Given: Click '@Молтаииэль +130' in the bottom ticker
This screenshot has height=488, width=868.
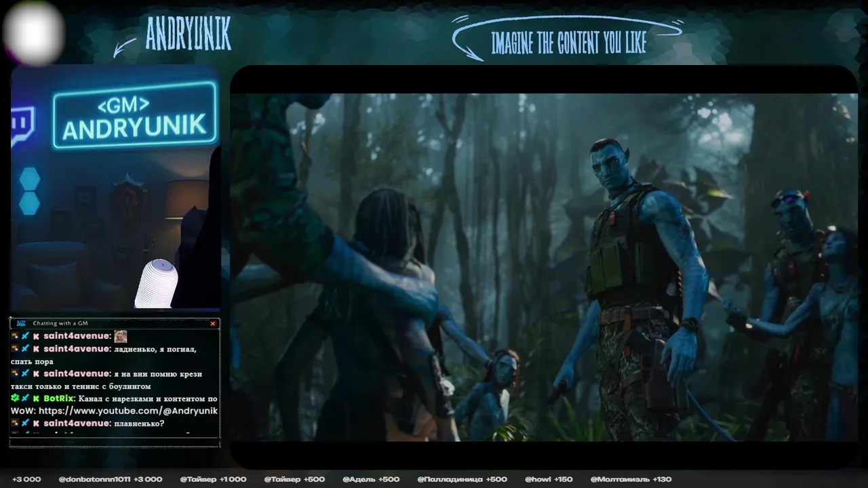Looking at the screenshot, I should [631, 479].
